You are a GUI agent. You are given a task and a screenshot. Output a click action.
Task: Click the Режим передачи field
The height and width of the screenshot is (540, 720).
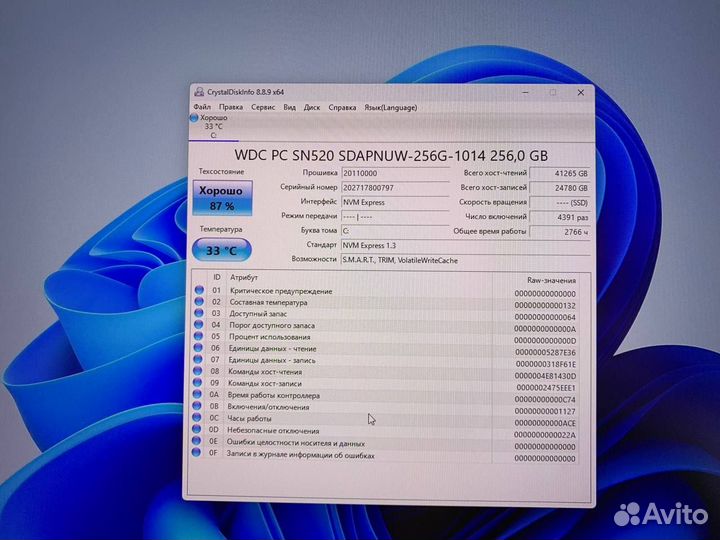click(395, 216)
